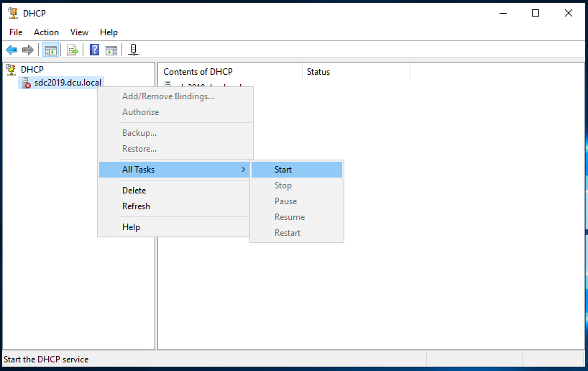This screenshot has width=588, height=371.
Task: Choose Refresh in the context menu
Action: 136,206
